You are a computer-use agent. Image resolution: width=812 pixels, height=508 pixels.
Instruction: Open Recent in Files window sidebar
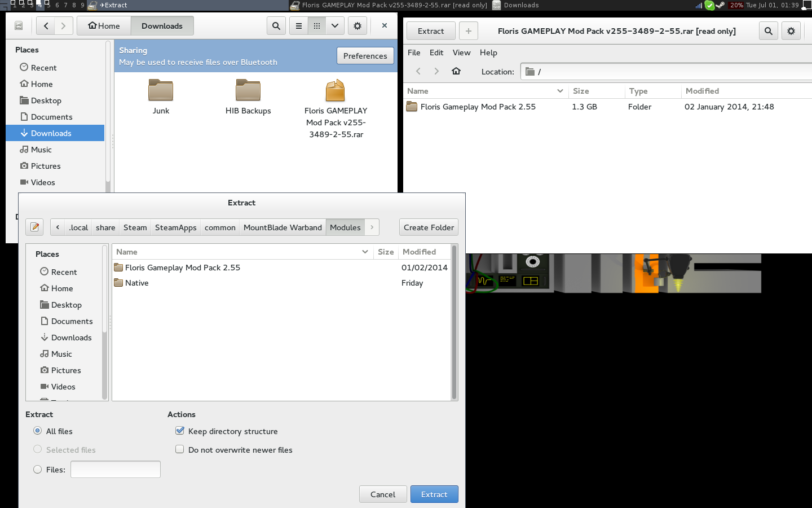pyautogui.click(x=55, y=68)
